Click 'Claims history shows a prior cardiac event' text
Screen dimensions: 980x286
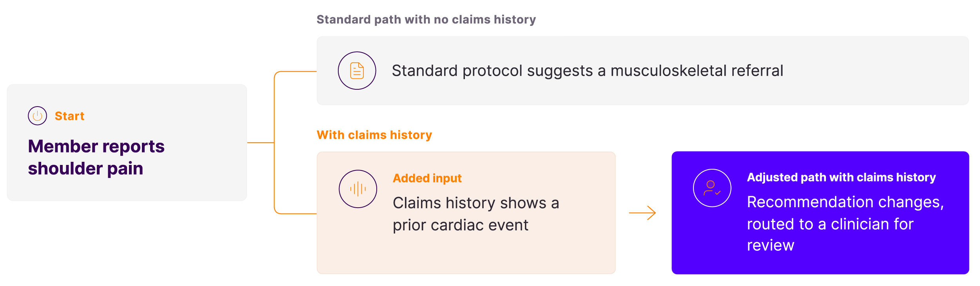pos(475,214)
